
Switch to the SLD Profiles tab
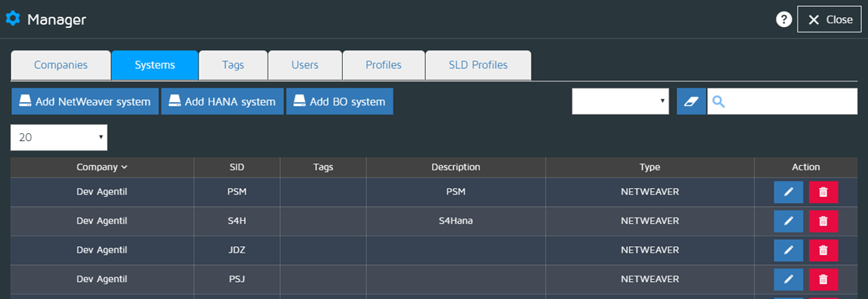[x=479, y=65]
